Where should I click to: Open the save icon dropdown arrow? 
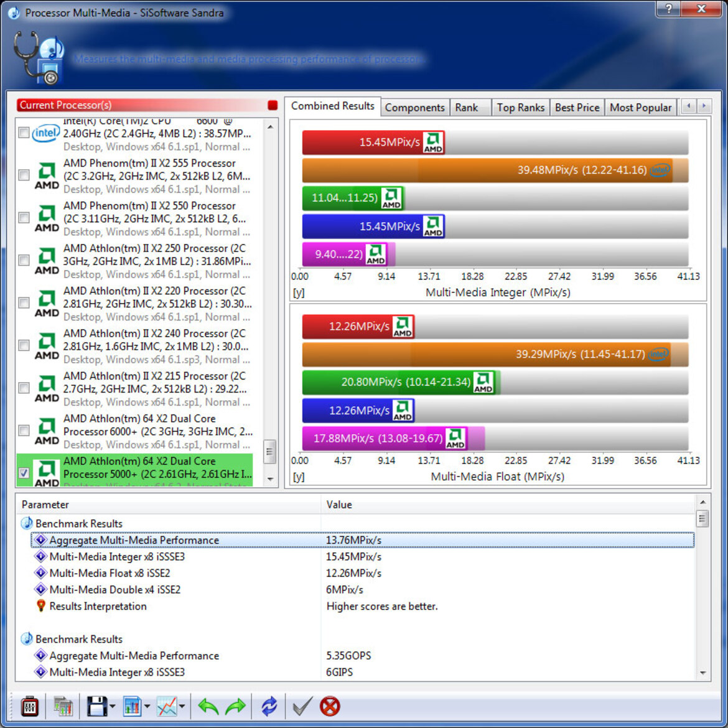coord(113,707)
